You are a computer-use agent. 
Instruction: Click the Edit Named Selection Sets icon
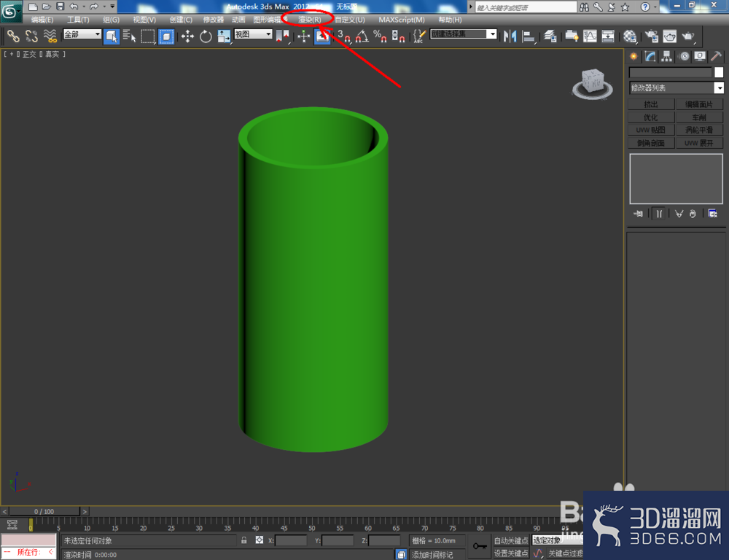coord(419,36)
